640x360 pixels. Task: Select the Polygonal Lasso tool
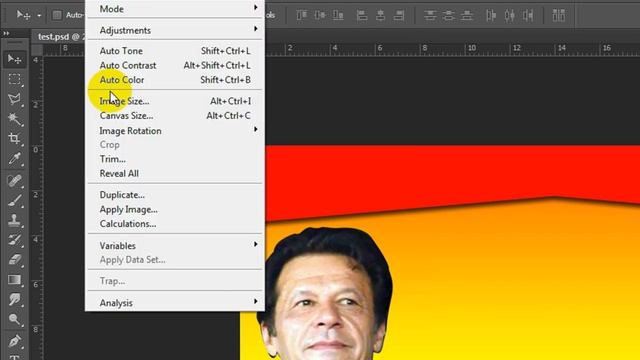14,99
